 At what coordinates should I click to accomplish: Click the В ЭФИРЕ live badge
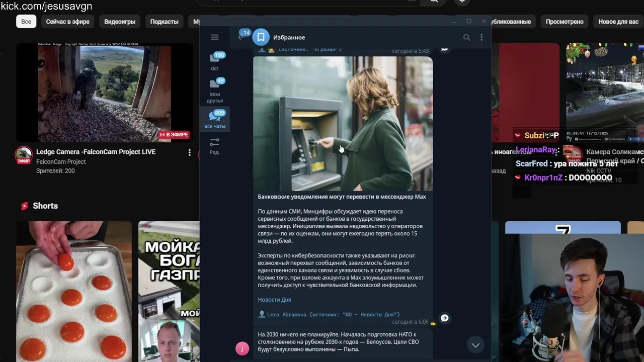click(174, 135)
